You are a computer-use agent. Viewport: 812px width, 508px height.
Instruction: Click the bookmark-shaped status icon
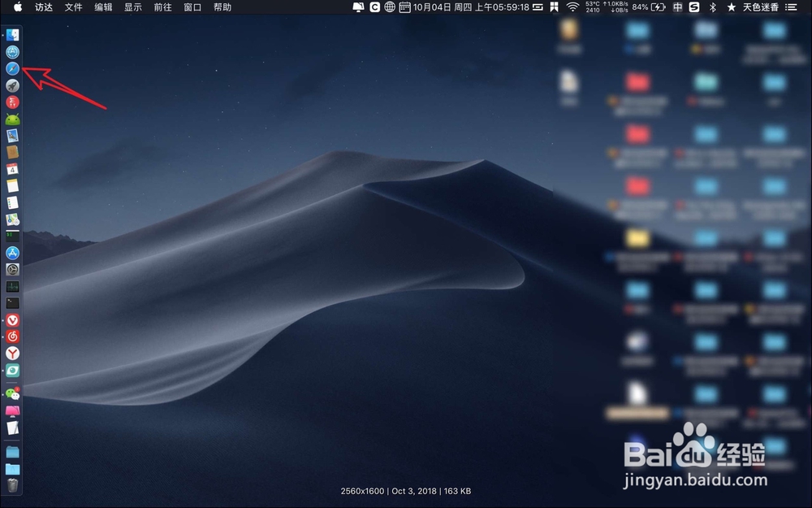(554, 7)
